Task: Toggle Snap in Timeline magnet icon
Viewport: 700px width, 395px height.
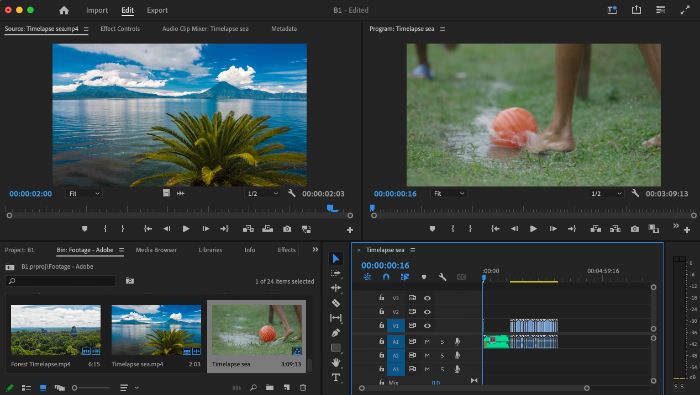Action: 386,277
